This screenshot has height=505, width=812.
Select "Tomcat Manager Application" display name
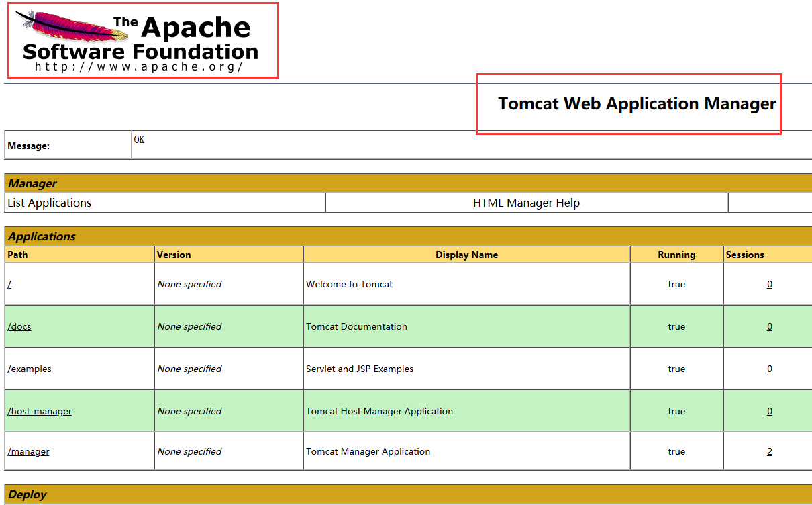coord(368,451)
